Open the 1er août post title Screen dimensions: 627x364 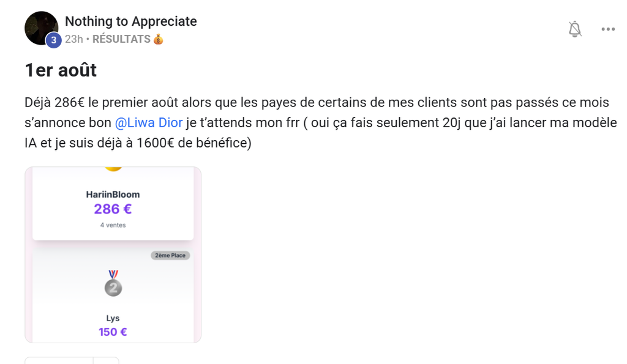(61, 70)
